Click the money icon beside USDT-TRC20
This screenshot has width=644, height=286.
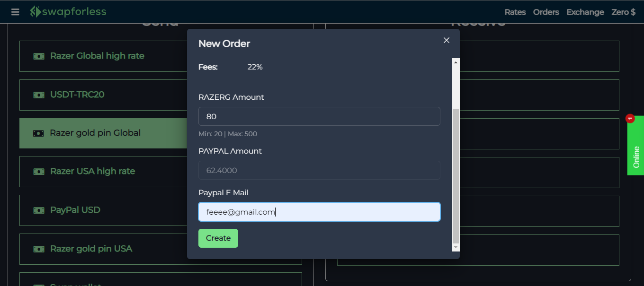pyautogui.click(x=39, y=95)
